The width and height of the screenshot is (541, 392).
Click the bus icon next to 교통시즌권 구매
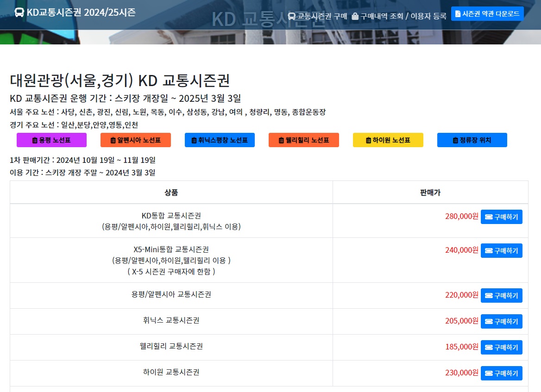292,15
